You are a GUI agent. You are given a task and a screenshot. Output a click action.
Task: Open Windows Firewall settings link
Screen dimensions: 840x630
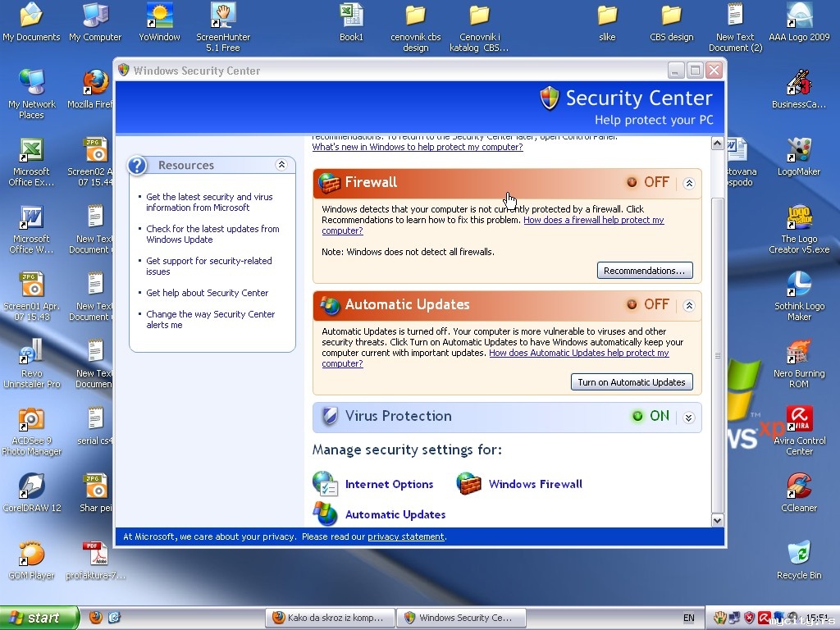[x=535, y=484]
